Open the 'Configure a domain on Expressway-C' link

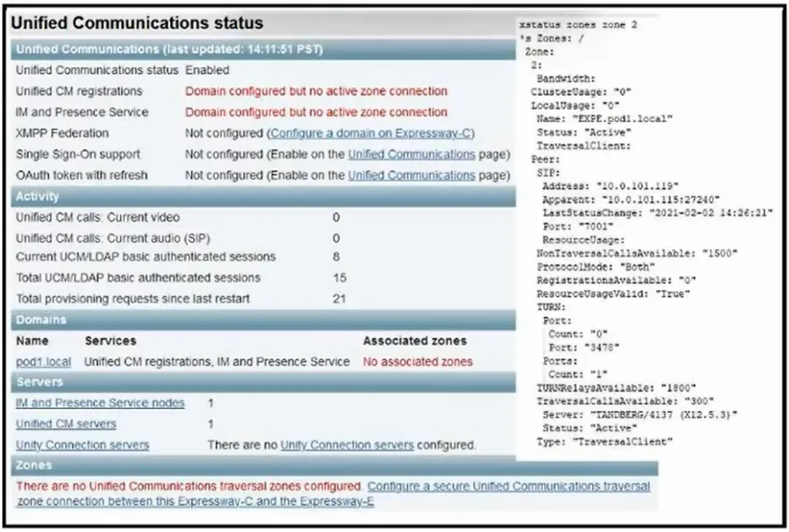click(x=371, y=133)
